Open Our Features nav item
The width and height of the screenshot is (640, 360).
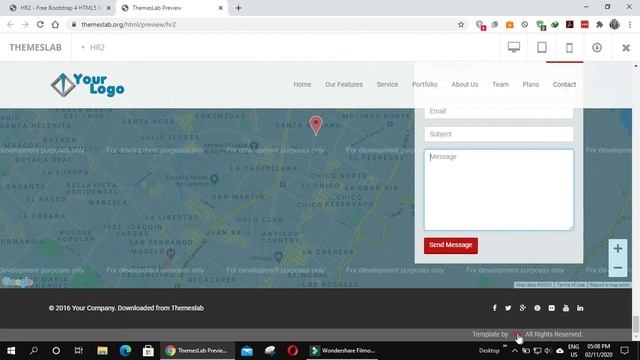(x=344, y=84)
